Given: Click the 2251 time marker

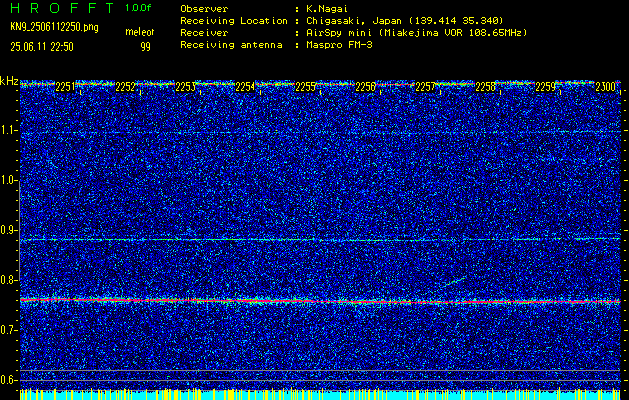Looking at the screenshot, I should tap(65, 87).
